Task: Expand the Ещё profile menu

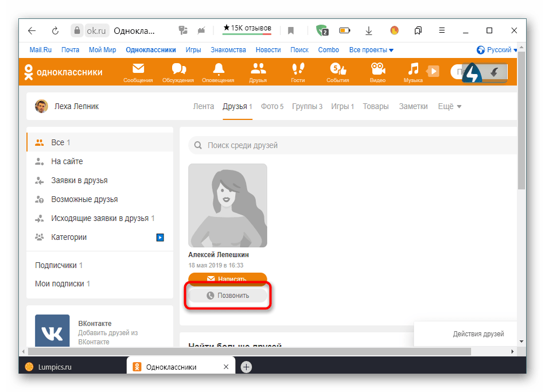Action: (x=449, y=106)
